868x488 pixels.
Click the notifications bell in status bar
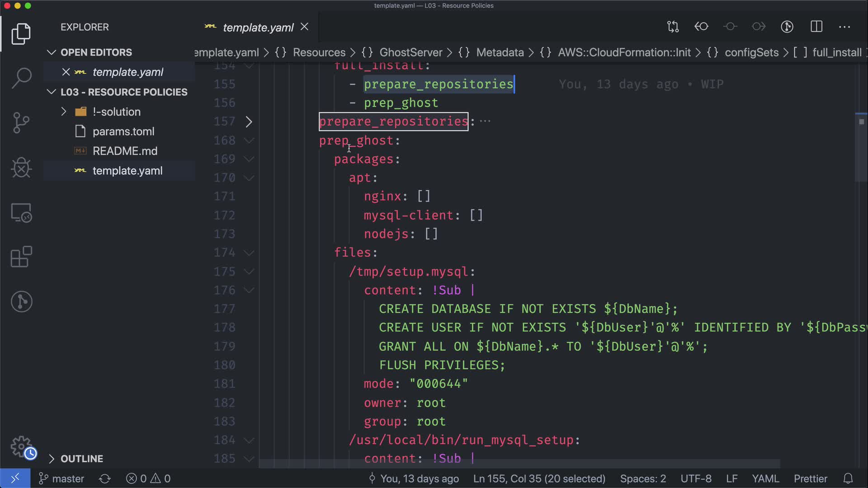848,479
